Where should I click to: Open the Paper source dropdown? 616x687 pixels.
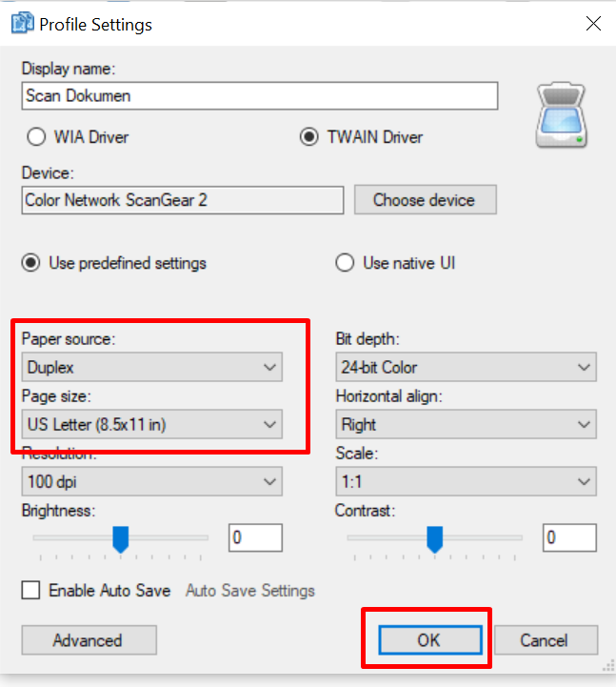[151, 367]
